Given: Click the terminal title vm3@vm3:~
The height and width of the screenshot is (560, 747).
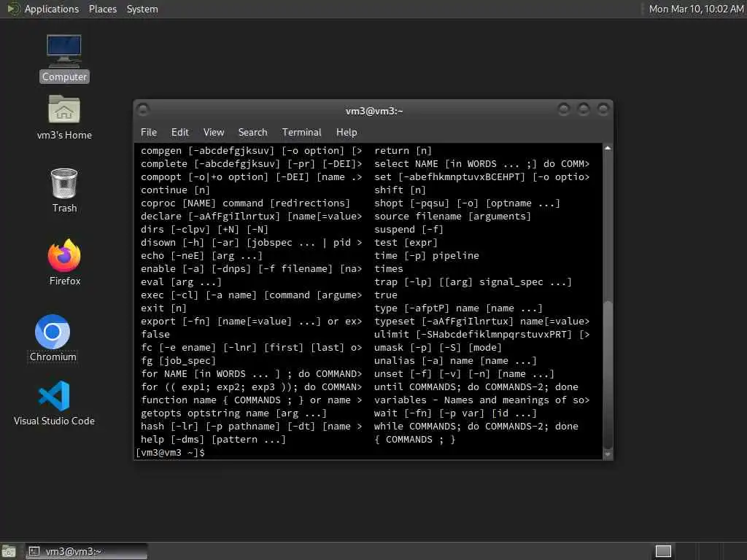Looking at the screenshot, I should pos(374,111).
